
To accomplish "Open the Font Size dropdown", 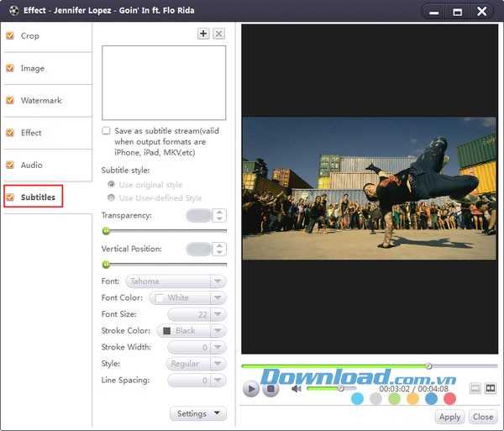I will pyautogui.click(x=197, y=314).
